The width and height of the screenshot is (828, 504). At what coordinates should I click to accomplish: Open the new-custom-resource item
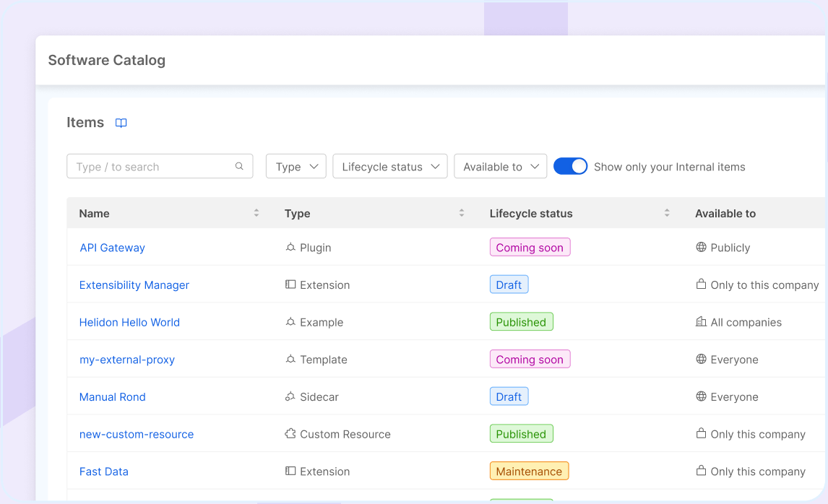tap(137, 435)
